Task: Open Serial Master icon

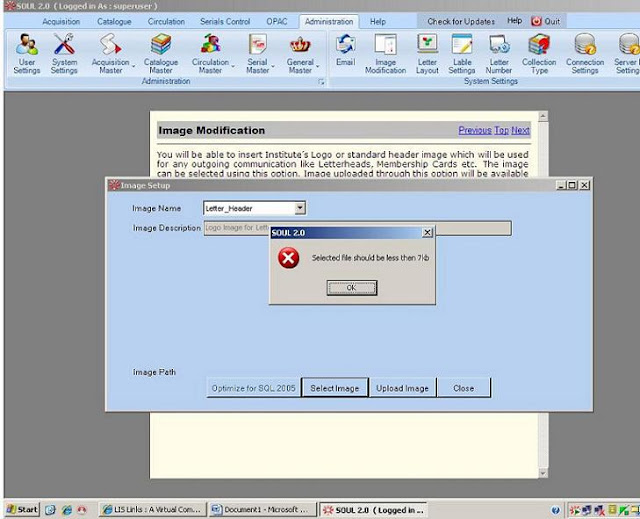Action: 258,44
